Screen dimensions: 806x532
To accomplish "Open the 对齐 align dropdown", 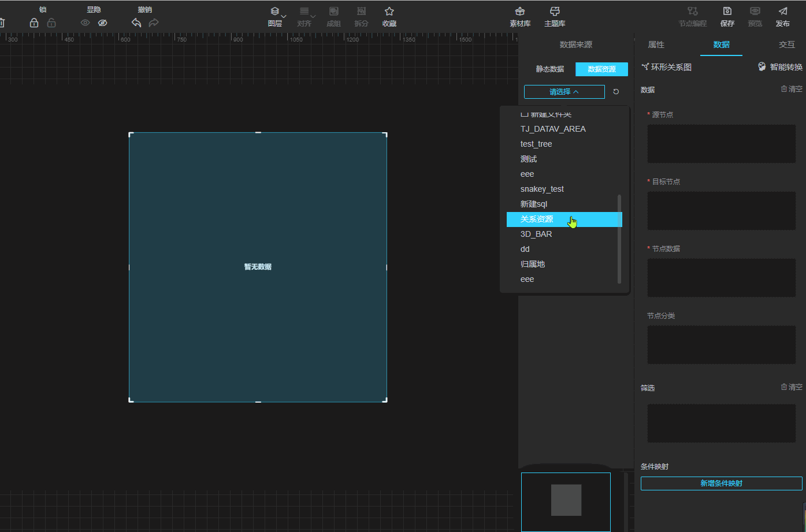I will (304, 17).
